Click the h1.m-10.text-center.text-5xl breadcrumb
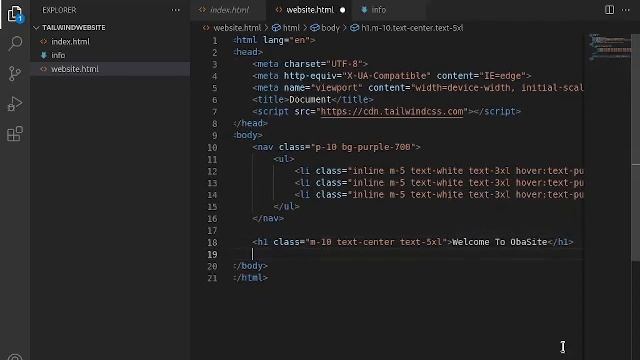The height and width of the screenshot is (360, 640). (x=412, y=28)
